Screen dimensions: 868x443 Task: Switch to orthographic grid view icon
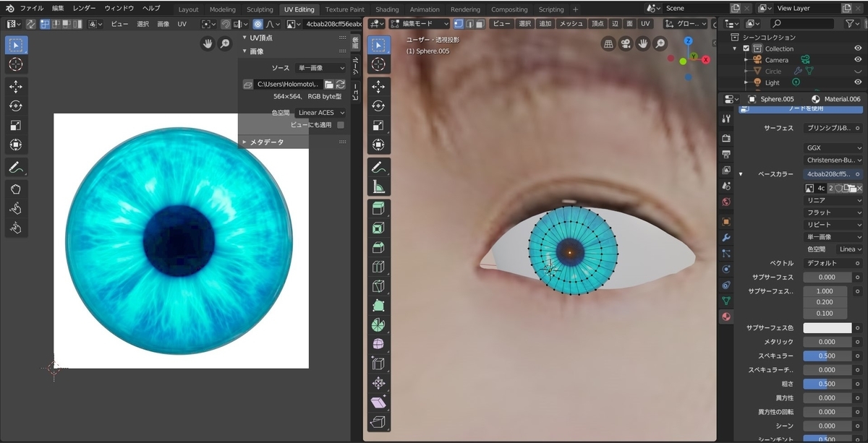[x=608, y=43]
